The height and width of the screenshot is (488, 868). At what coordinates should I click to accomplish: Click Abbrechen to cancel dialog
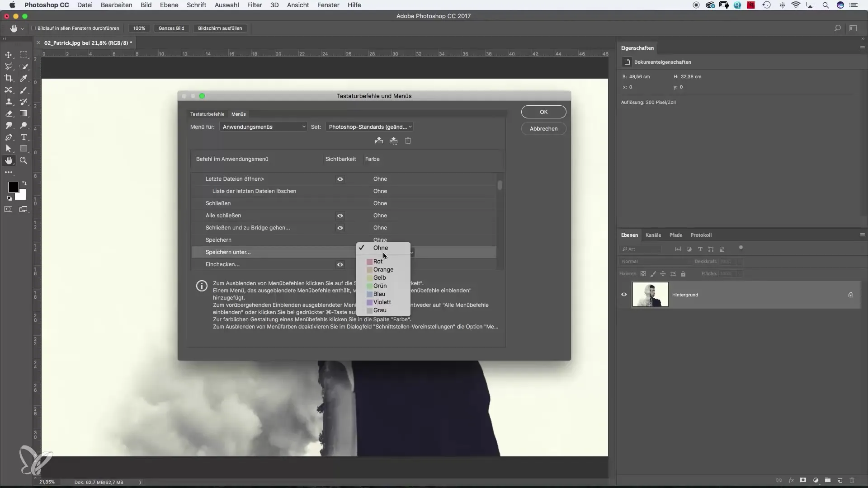(x=543, y=129)
